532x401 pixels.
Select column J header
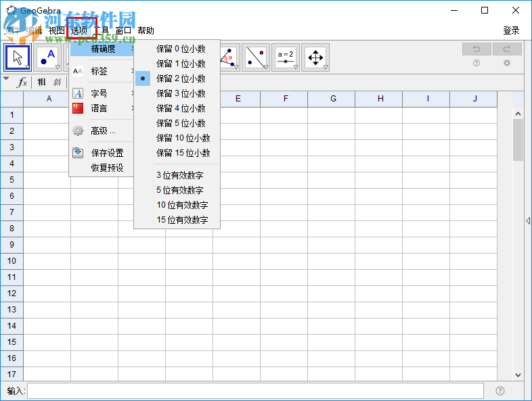pyautogui.click(x=474, y=99)
